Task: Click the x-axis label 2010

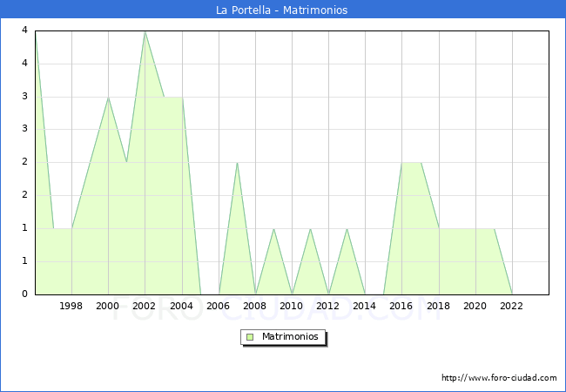Action: click(292, 306)
